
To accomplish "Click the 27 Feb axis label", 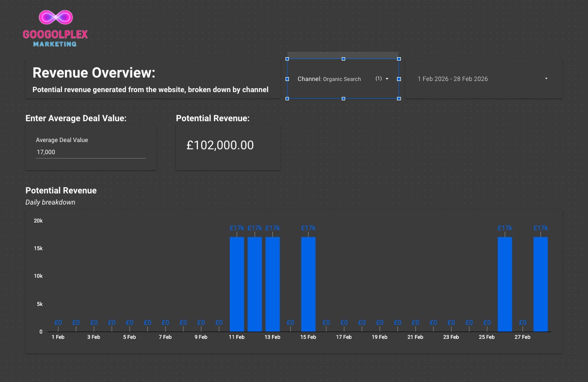I will tap(523, 337).
